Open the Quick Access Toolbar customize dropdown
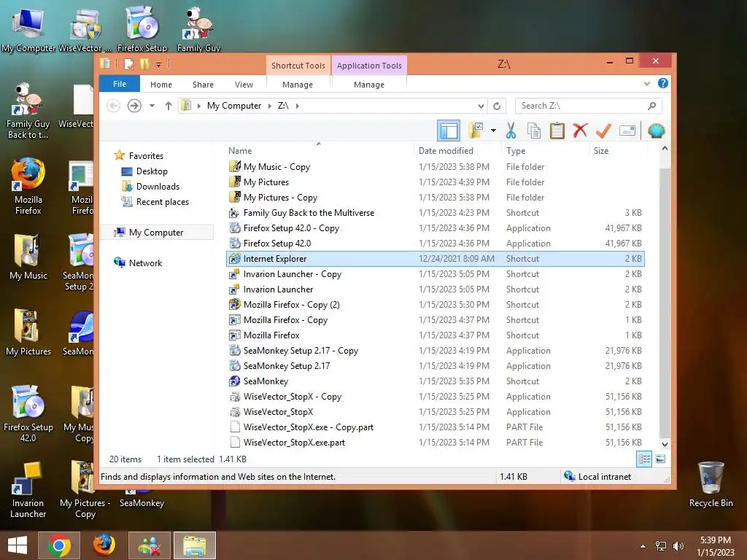747x560 pixels. [x=158, y=64]
